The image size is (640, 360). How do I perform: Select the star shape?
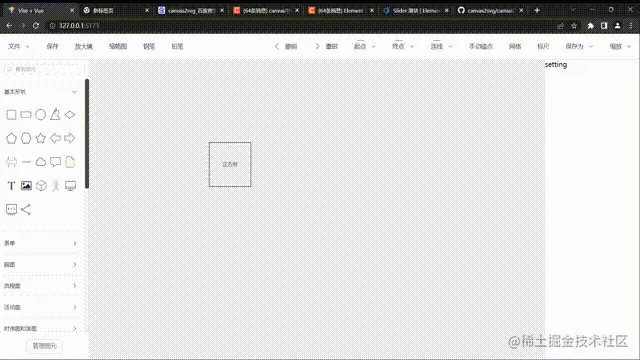[x=40, y=138]
